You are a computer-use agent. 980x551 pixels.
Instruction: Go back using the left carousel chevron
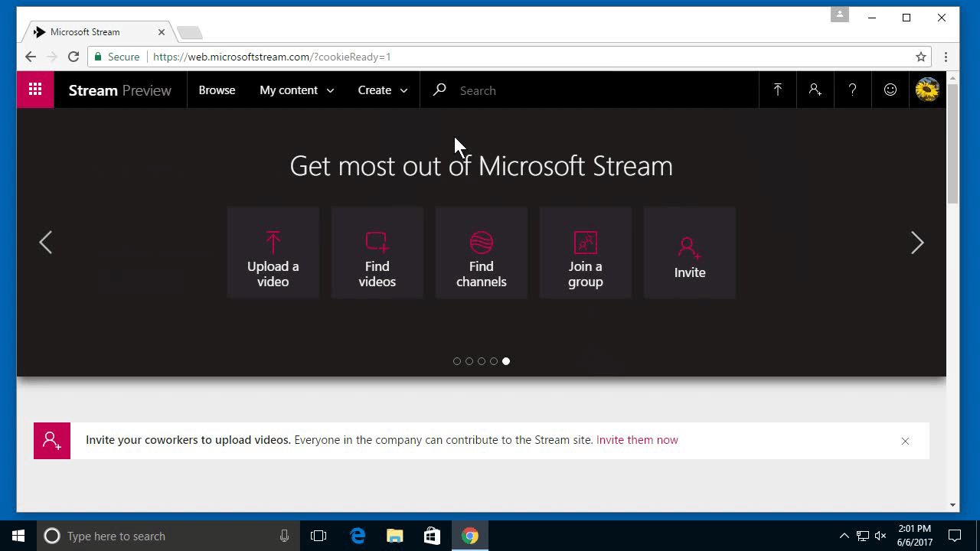point(45,243)
